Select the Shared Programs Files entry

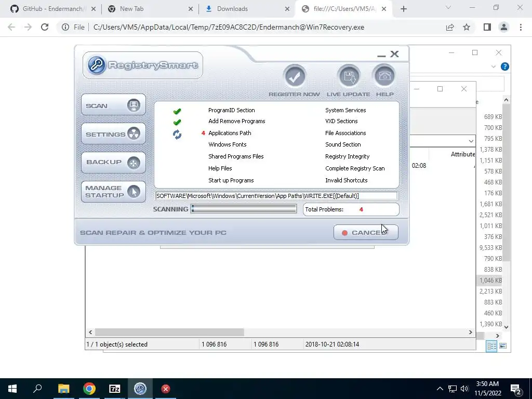236,156
